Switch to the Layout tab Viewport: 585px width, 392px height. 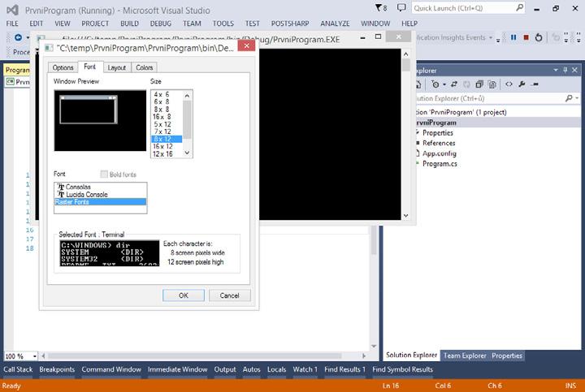pos(117,67)
